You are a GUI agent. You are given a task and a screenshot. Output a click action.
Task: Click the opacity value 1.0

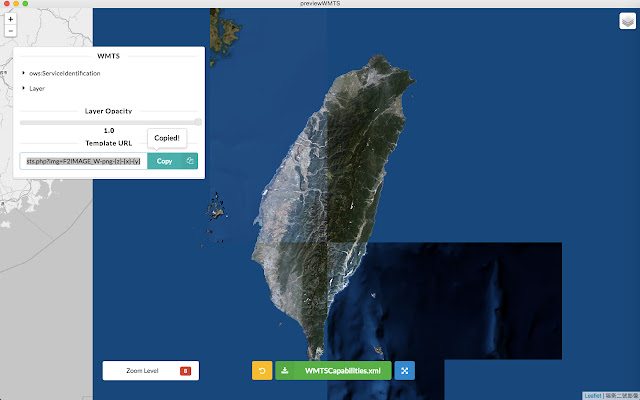click(109, 131)
